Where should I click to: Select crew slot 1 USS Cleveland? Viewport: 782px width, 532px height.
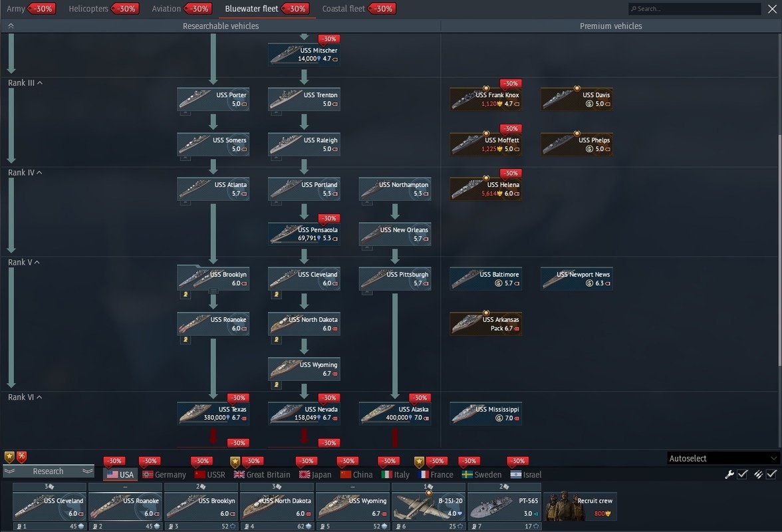tap(49, 506)
